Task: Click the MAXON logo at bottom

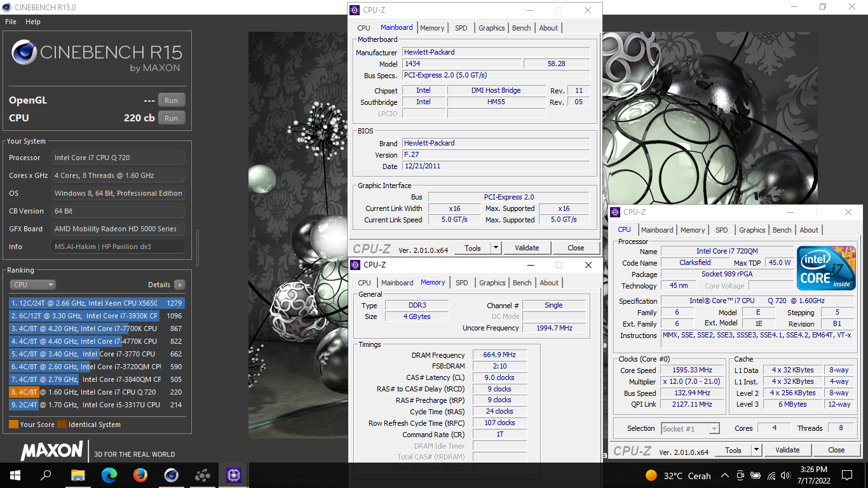Action: pyautogui.click(x=52, y=451)
